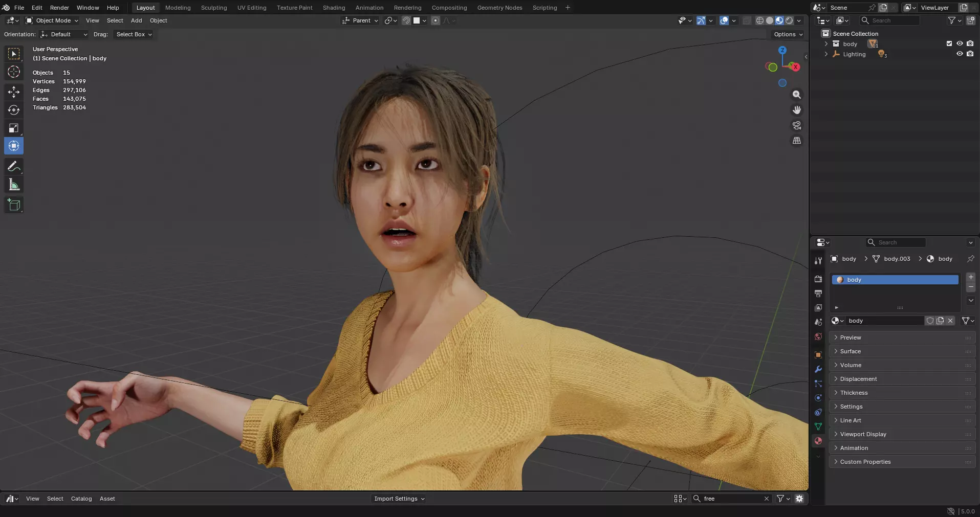
Task: Open the File menu
Action: click(19, 8)
